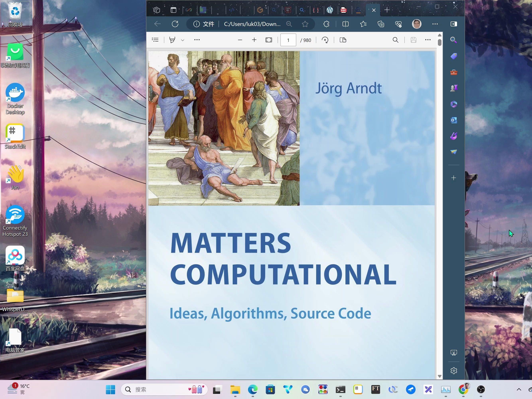
Task: Open the favorites list
Action: point(363,24)
